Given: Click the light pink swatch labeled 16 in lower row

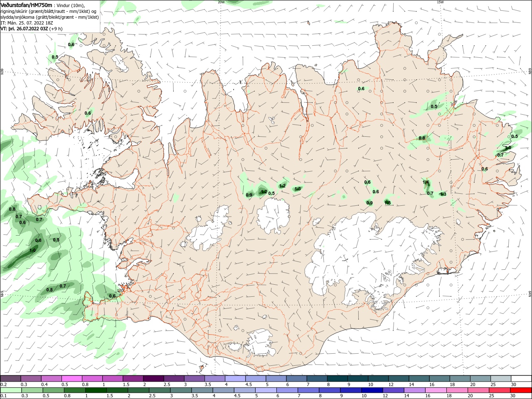Looking at the screenshot, I should click(436, 390).
